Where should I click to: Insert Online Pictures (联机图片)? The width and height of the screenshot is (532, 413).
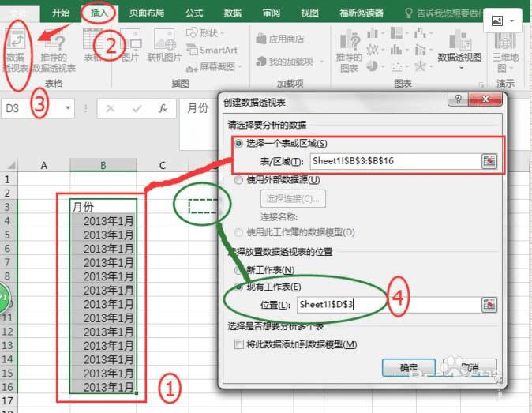[164, 46]
